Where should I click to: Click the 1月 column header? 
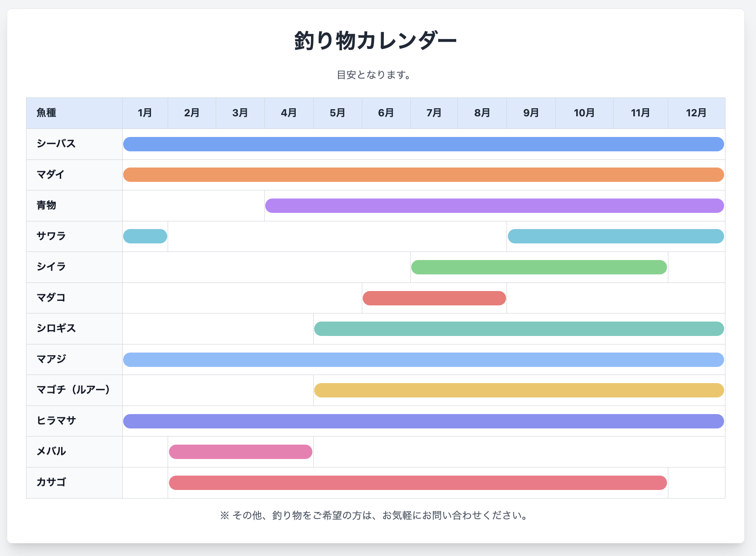[x=145, y=113]
